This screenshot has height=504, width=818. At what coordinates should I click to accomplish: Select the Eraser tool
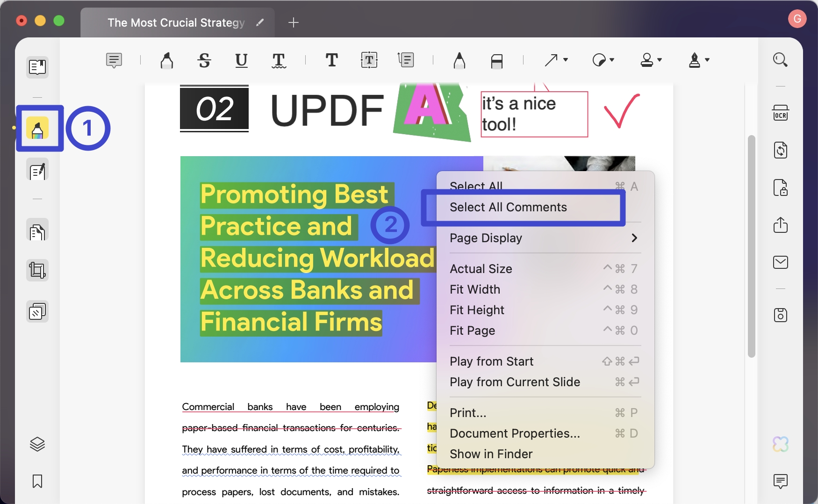coord(497,60)
